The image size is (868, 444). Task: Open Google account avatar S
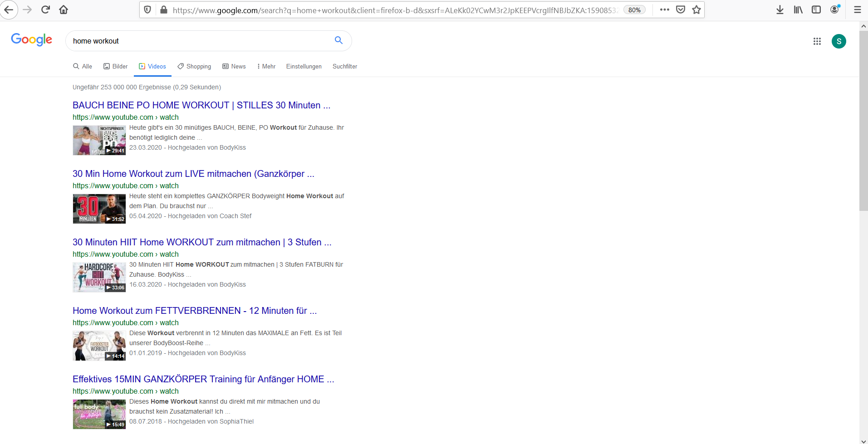coord(839,41)
